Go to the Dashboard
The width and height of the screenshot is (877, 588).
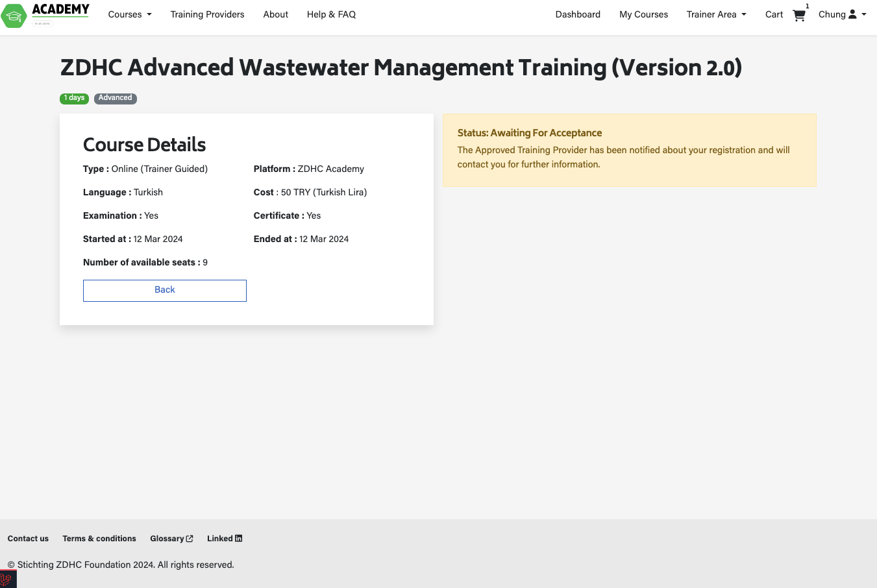(578, 14)
